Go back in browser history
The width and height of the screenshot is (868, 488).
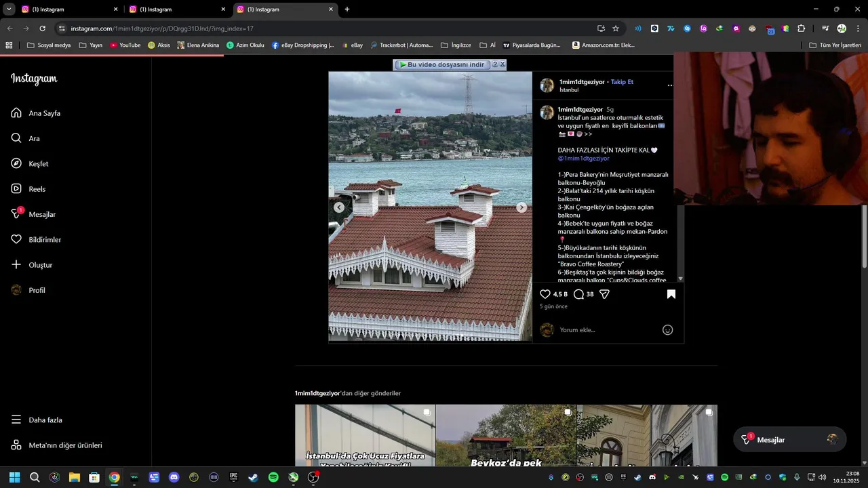(9, 28)
